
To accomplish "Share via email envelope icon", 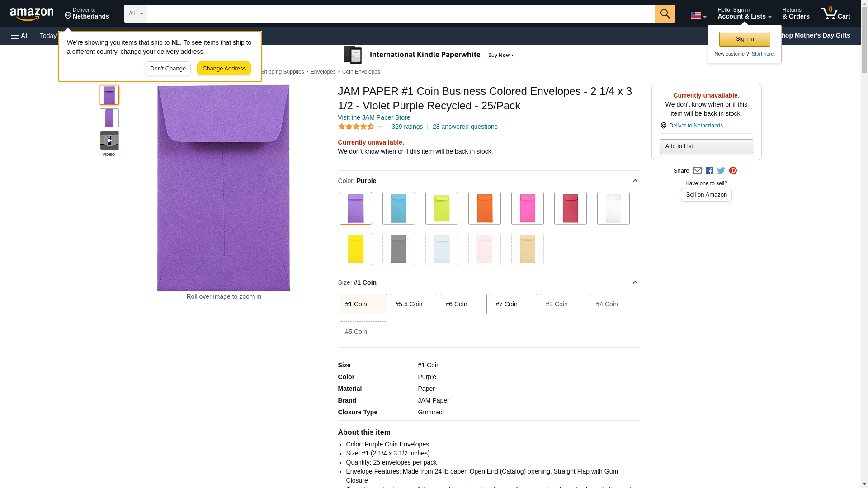I will coord(697,171).
